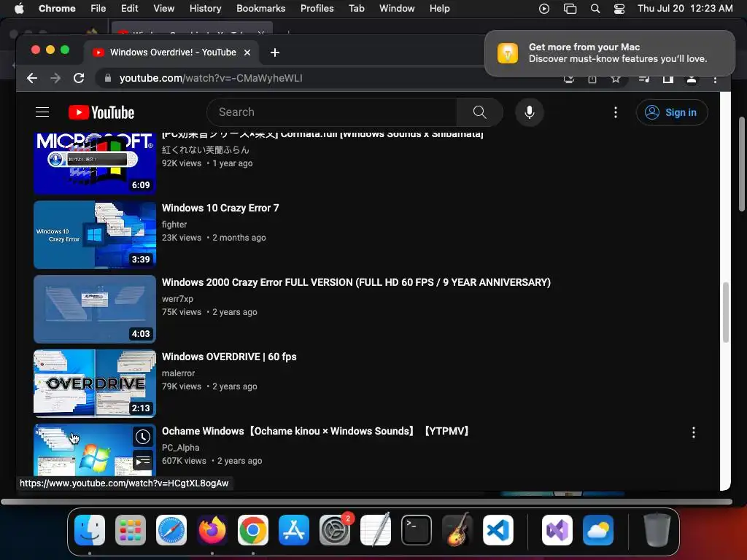Launch GarageBand from the Dock
Image resolution: width=747 pixels, height=560 pixels.
coord(457,530)
